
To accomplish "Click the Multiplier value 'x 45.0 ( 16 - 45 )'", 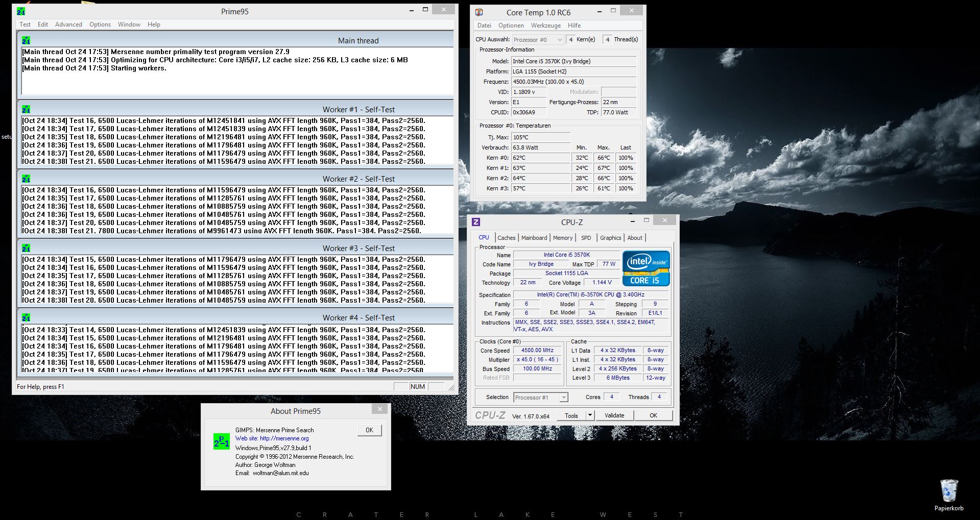I will tap(537, 360).
